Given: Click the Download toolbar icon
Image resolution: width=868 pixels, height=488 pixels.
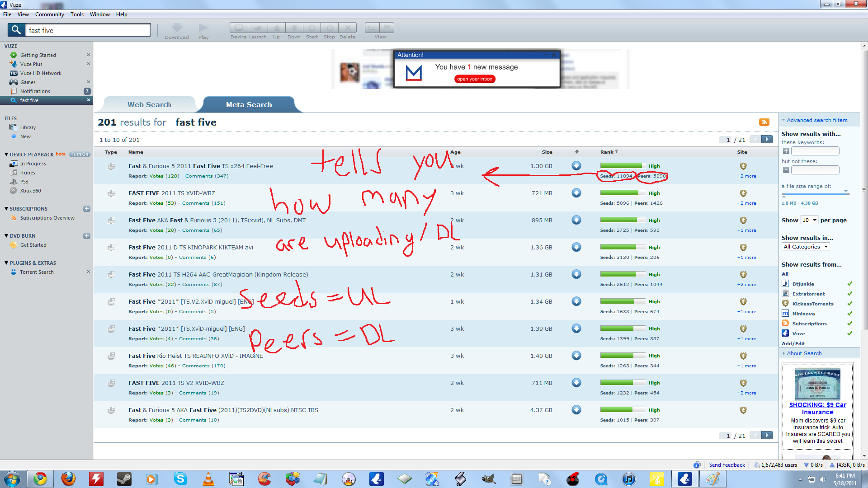Looking at the screenshot, I should coord(177,28).
